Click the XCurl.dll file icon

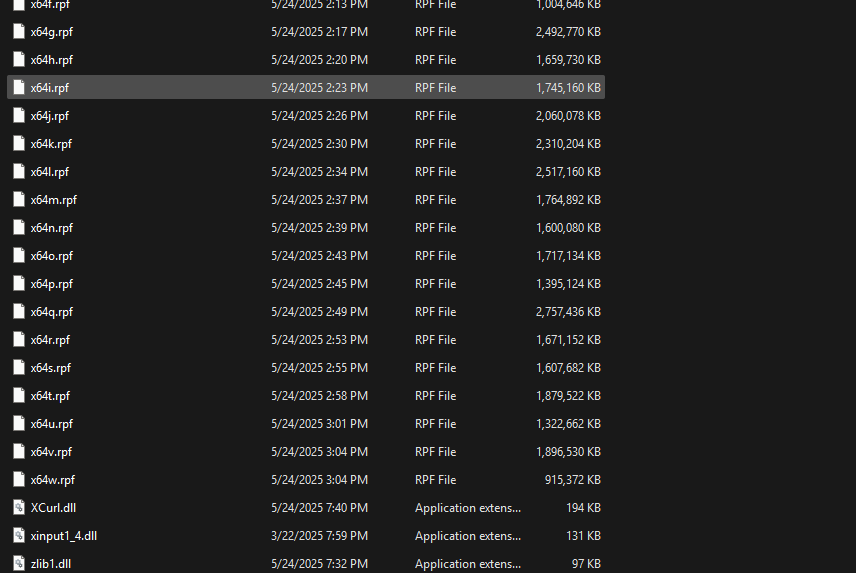tap(18, 508)
